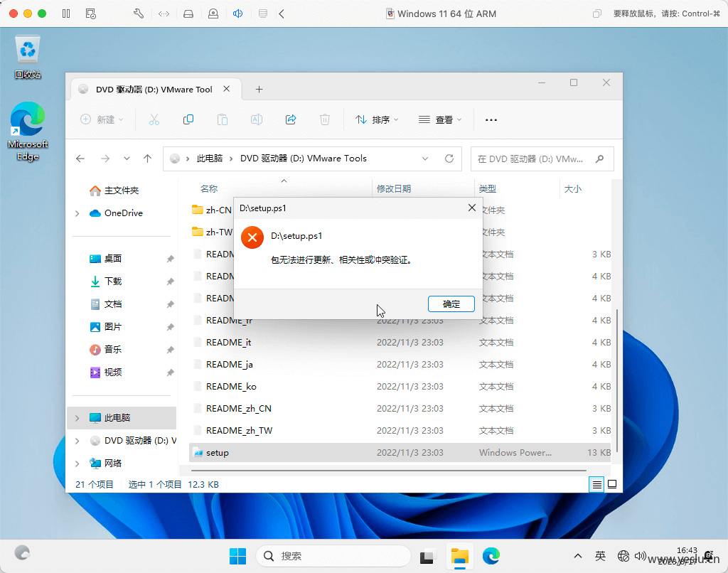Expand the DVD 驱动器 (D:) tree node
This screenshot has width=728, height=573.
(x=77, y=441)
